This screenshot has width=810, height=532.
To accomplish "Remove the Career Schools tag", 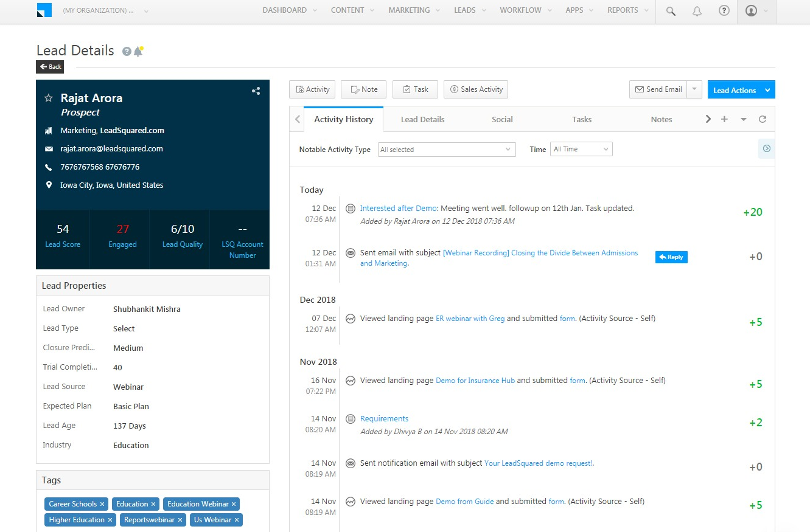I will point(102,504).
